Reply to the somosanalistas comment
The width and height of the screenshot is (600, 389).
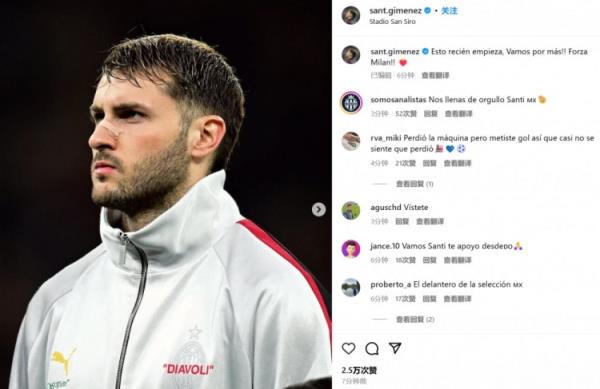click(430, 114)
